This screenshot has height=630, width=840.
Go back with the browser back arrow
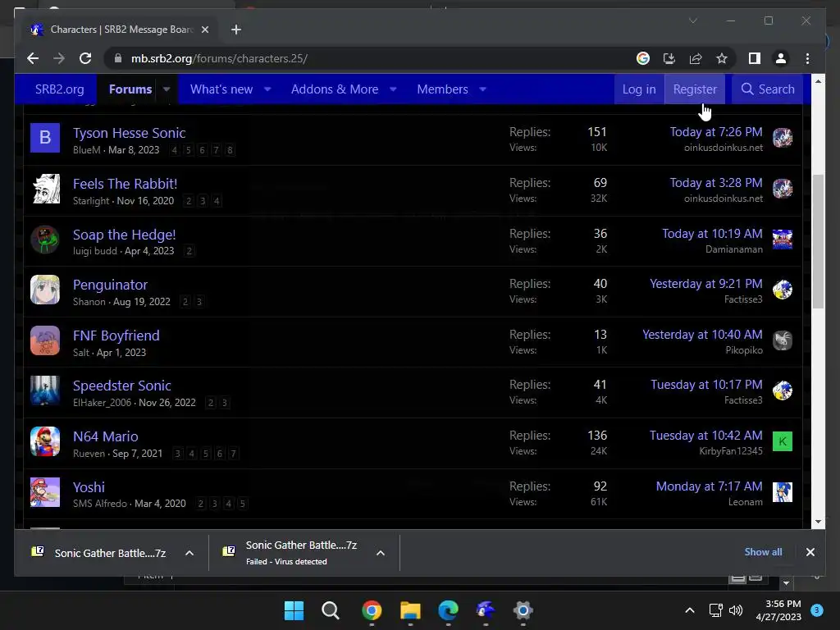click(x=33, y=58)
